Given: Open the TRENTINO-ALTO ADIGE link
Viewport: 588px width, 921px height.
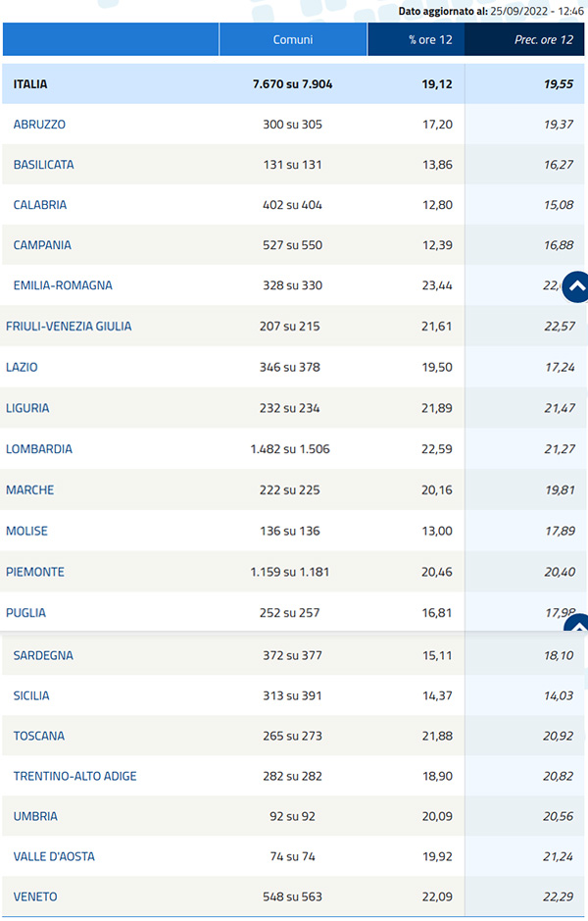Looking at the screenshot, I should click(75, 776).
